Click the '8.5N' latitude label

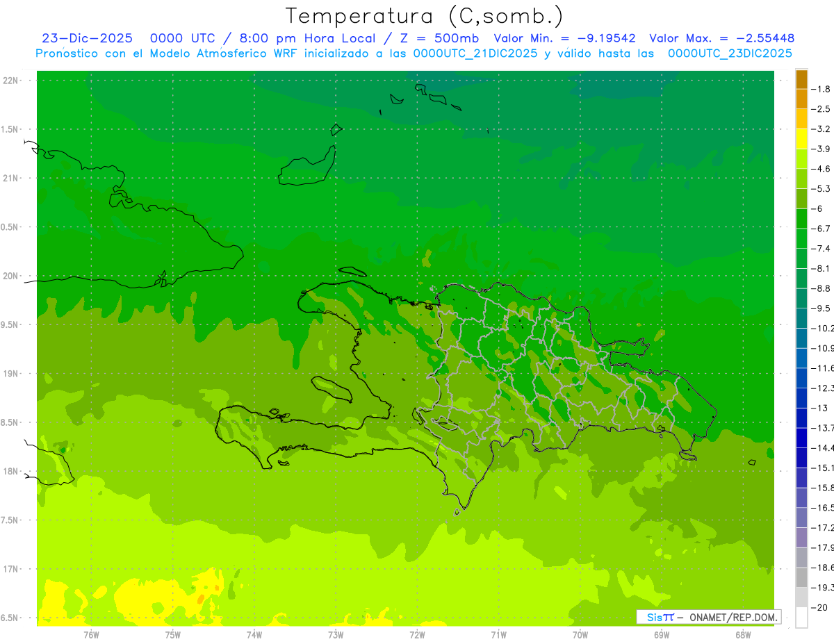click(x=8, y=422)
